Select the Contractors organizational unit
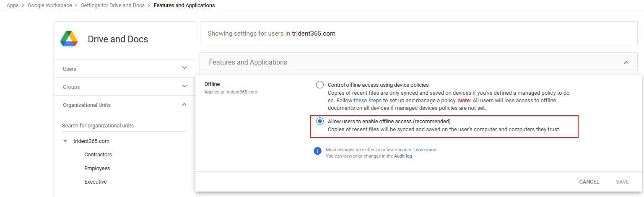 point(98,155)
